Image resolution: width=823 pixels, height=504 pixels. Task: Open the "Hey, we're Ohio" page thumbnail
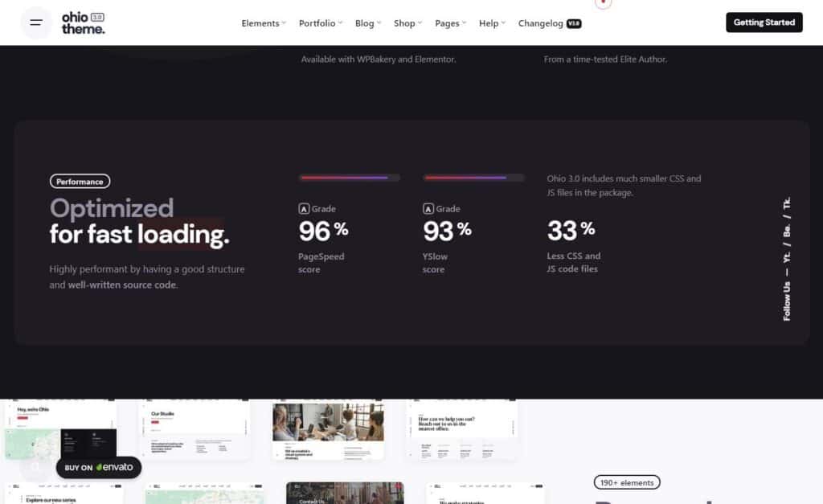[61, 429]
